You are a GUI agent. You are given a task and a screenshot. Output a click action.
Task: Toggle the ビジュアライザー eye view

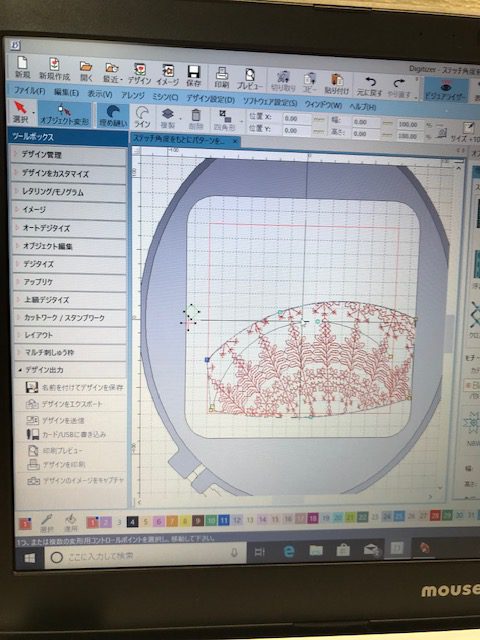coord(445,89)
